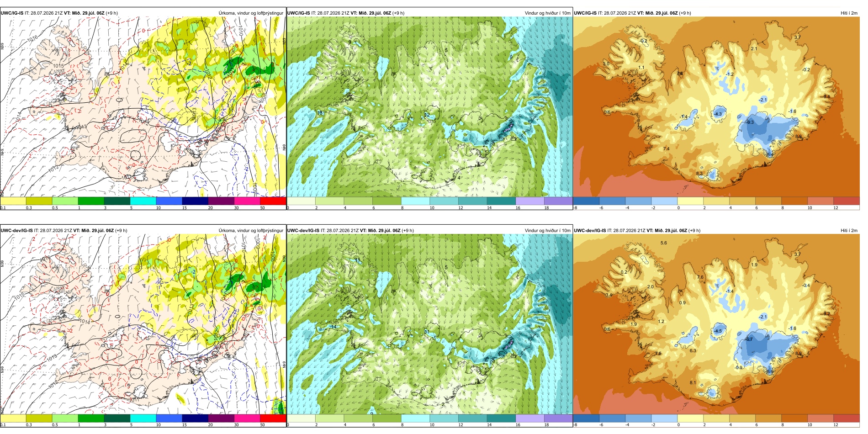Click the '8.3' value on top temperature map
Screen dimensions: 868x434
[x=699, y=174]
